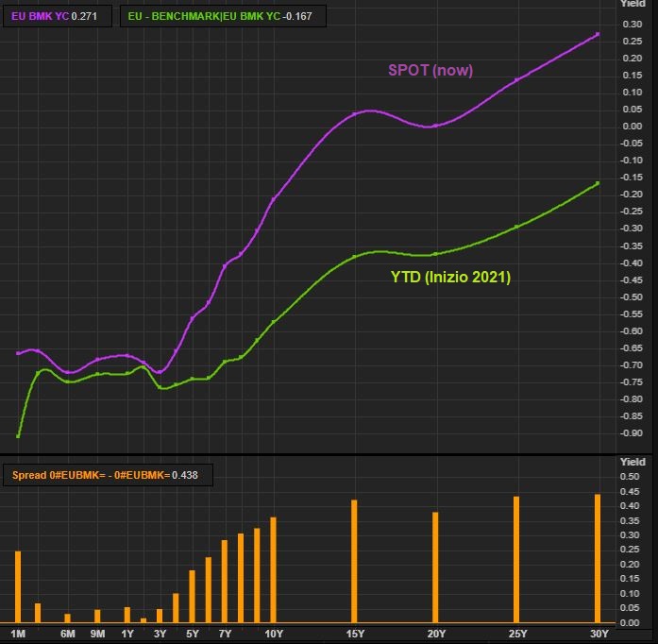Click the 10Y point on purple curve
This screenshot has width=658, height=644.
(x=273, y=200)
